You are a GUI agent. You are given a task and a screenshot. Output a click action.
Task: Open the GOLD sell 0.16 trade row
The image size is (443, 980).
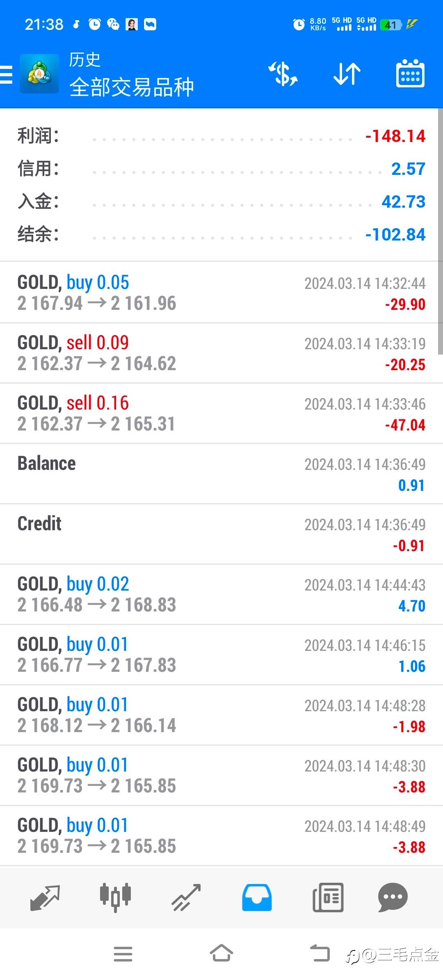click(221, 413)
